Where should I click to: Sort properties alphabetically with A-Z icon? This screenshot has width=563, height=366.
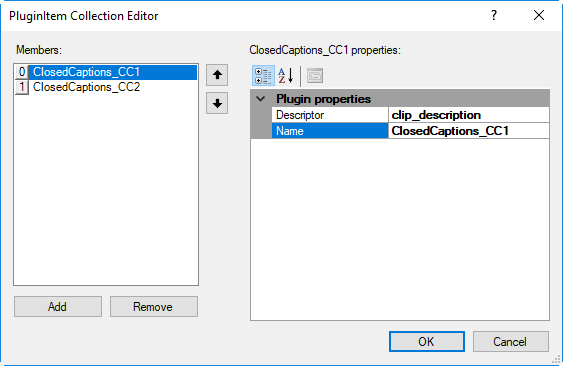pos(286,76)
